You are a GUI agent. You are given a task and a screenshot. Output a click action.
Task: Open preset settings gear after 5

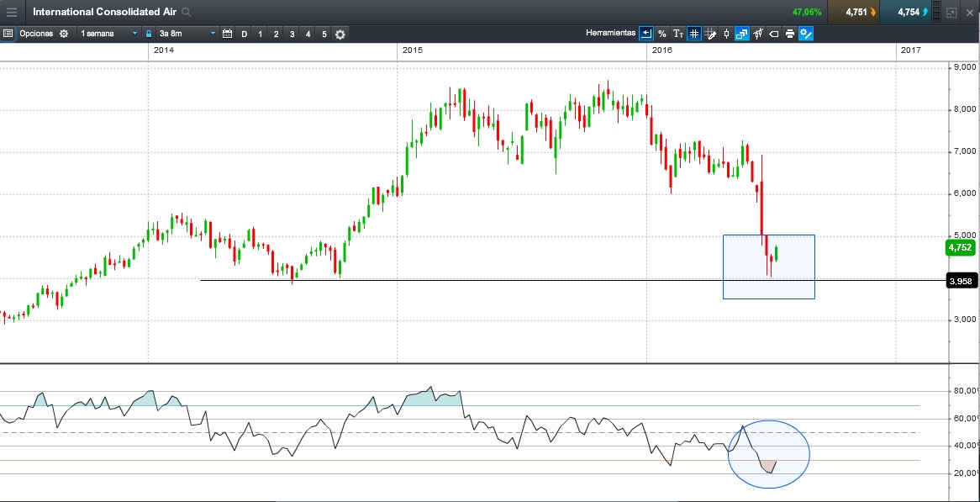coord(340,34)
